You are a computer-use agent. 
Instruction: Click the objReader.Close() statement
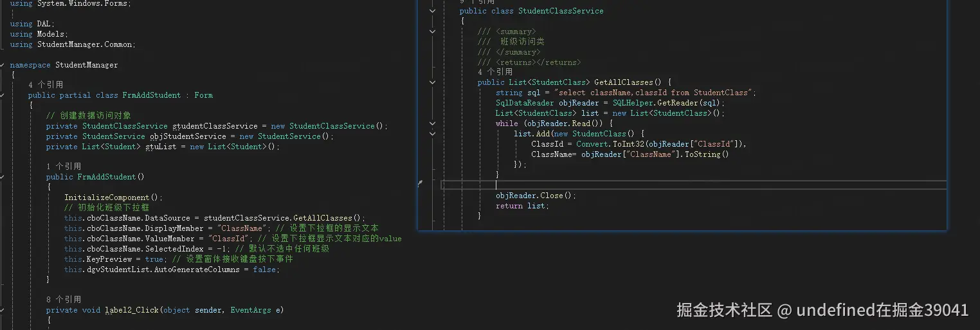coord(536,196)
